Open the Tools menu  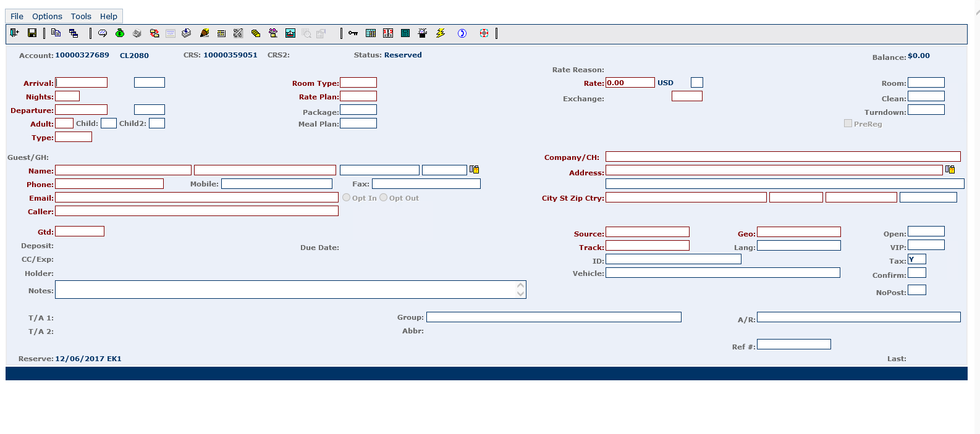[81, 17]
